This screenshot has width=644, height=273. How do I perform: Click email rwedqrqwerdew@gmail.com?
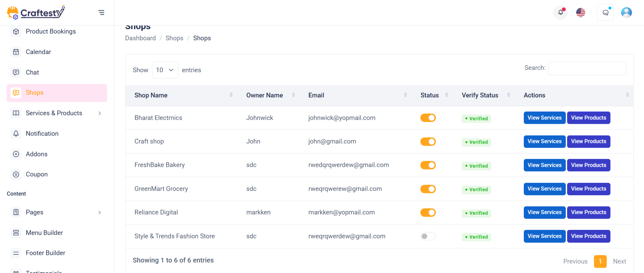[x=349, y=165]
